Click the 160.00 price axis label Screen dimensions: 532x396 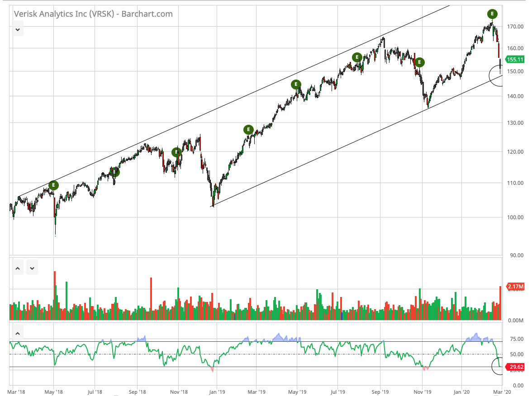pos(515,48)
